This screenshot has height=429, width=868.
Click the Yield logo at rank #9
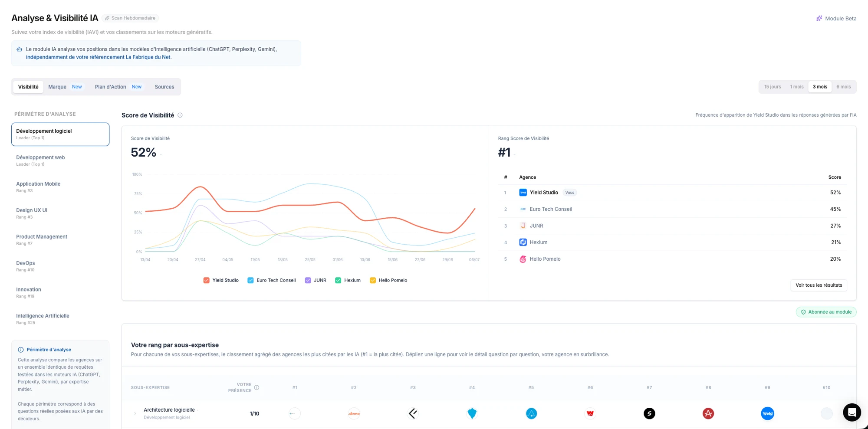pyautogui.click(x=767, y=413)
